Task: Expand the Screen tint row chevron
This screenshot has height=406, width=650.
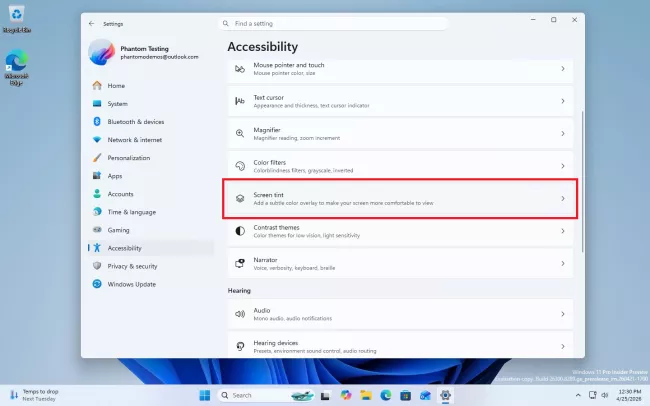Action: (x=562, y=199)
